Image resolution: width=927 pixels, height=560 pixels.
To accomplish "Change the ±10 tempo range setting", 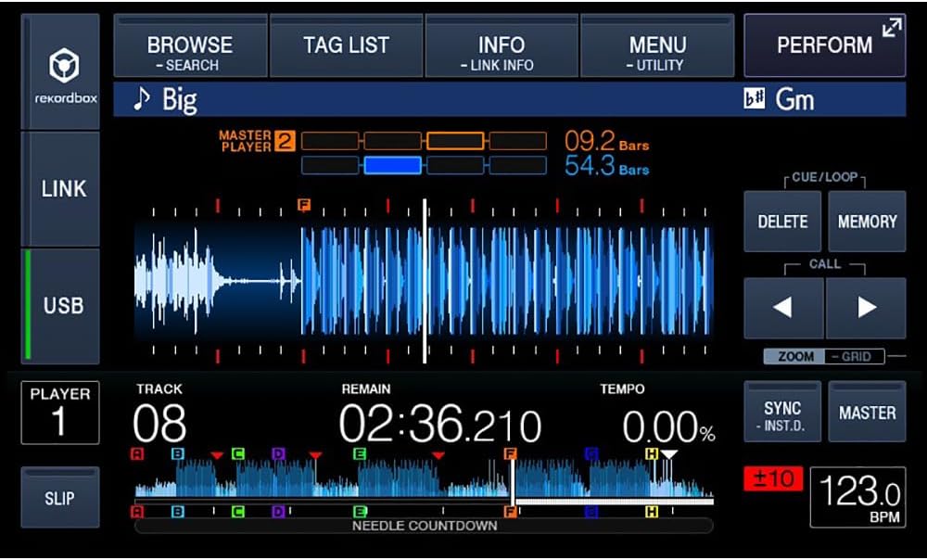I will (771, 478).
